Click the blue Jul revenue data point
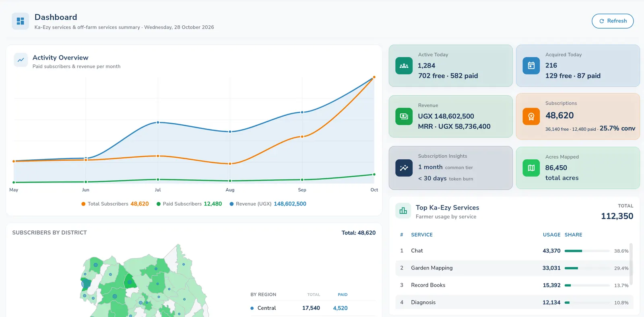The height and width of the screenshot is (317, 644). tap(158, 122)
